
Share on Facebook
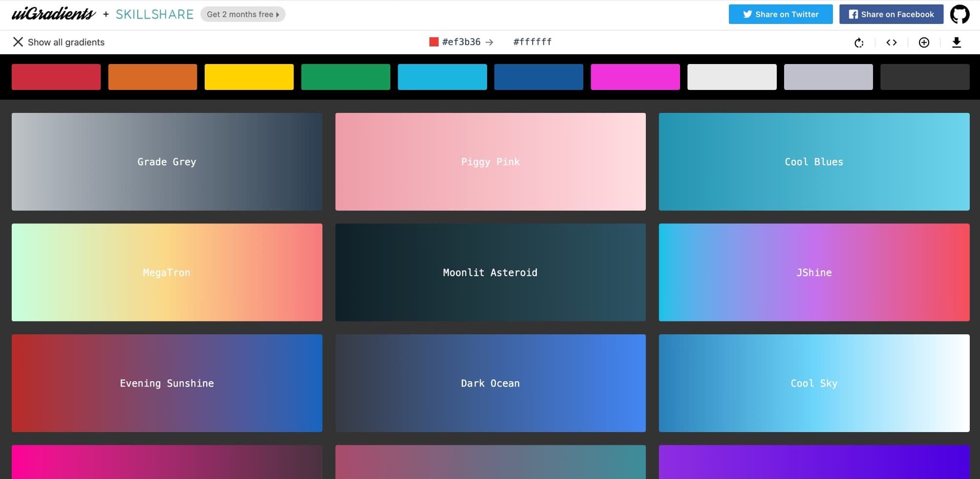891,14
